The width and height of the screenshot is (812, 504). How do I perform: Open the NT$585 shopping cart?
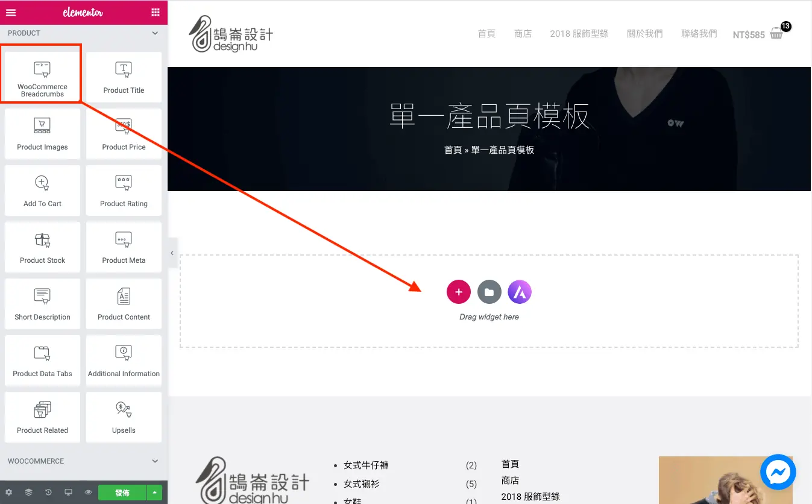click(761, 33)
